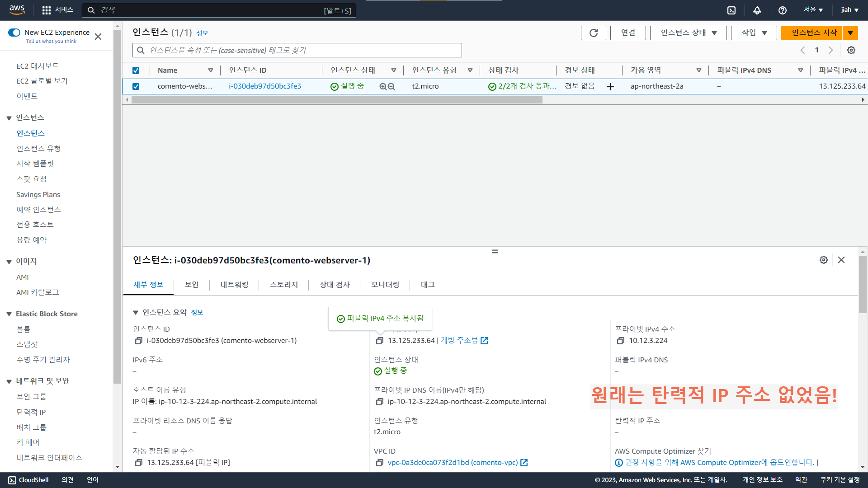Image resolution: width=868 pixels, height=488 pixels.
Task: Click horizontal scrollbar of instances table
Action: click(337, 100)
